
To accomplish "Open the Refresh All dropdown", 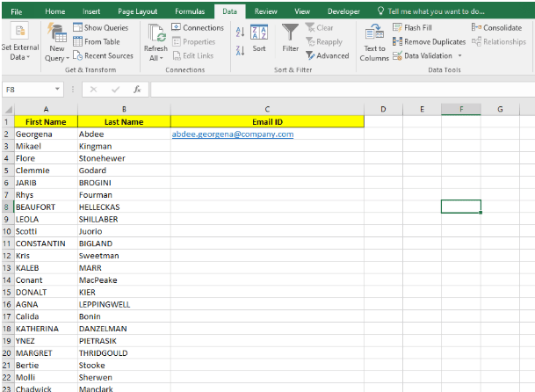I will [156, 58].
